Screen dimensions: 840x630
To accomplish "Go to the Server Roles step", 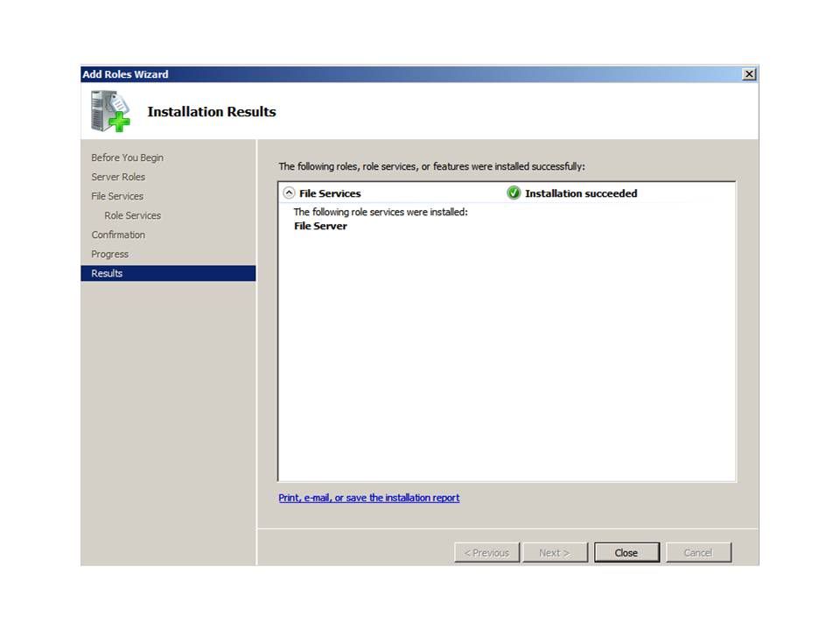I will [x=118, y=177].
